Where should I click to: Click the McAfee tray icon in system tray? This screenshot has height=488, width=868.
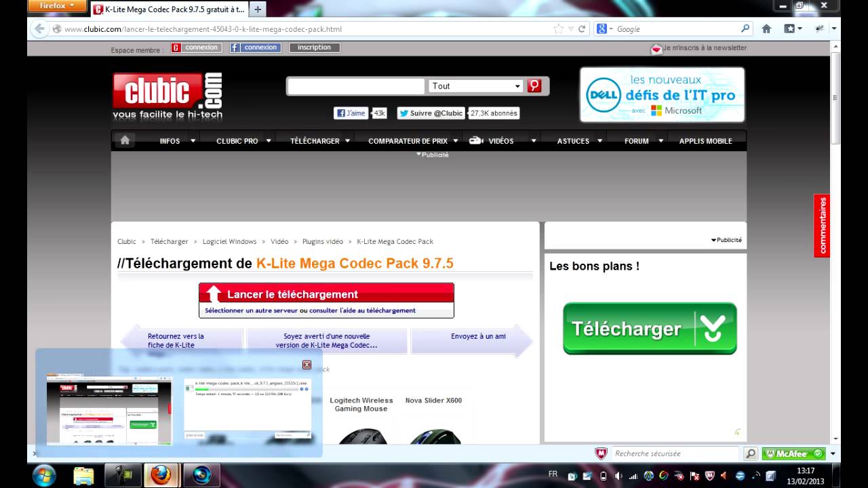(x=709, y=476)
